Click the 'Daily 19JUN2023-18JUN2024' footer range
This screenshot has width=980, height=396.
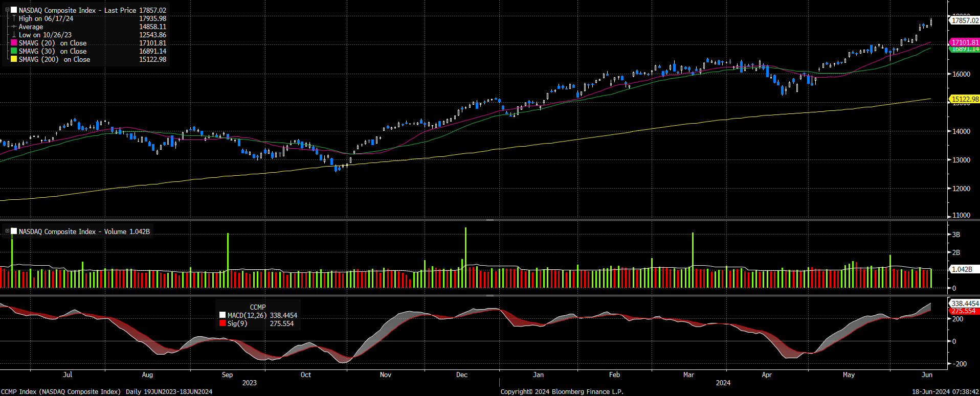click(x=169, y=391)
